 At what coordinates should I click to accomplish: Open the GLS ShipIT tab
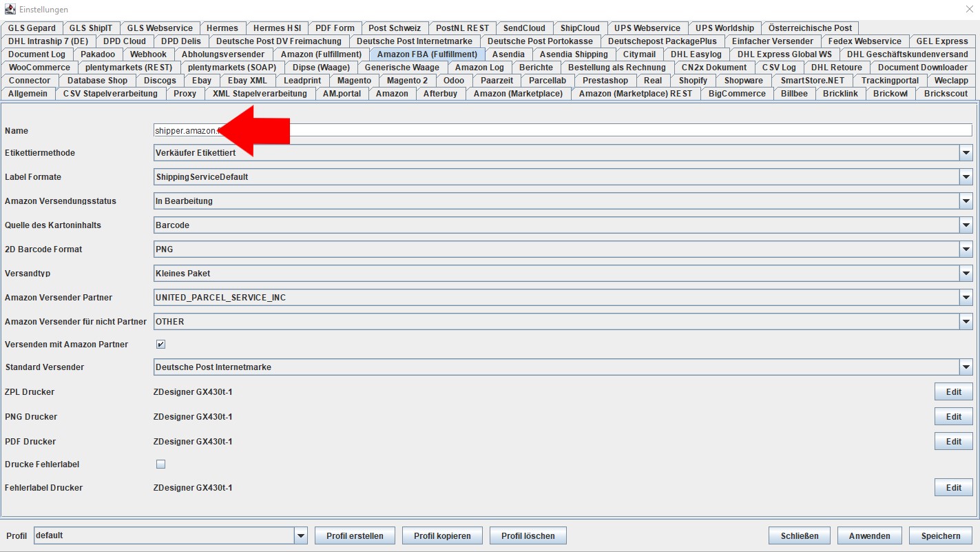(x=91, y=28)
